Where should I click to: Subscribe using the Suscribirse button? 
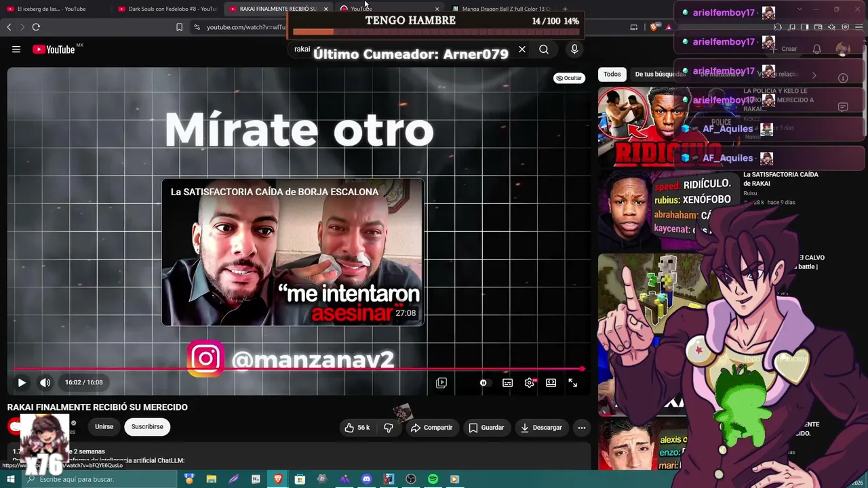pos(147,427)
